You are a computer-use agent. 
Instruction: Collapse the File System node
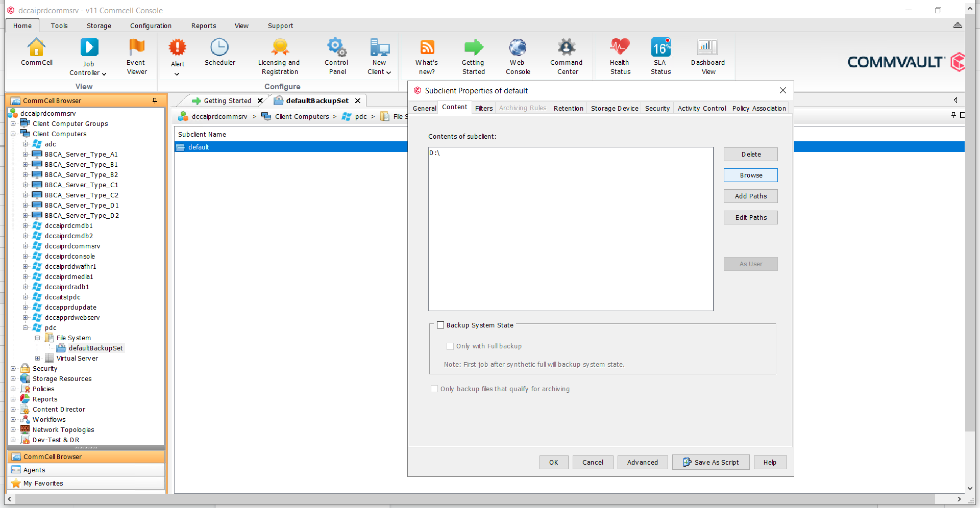point(37,338)
